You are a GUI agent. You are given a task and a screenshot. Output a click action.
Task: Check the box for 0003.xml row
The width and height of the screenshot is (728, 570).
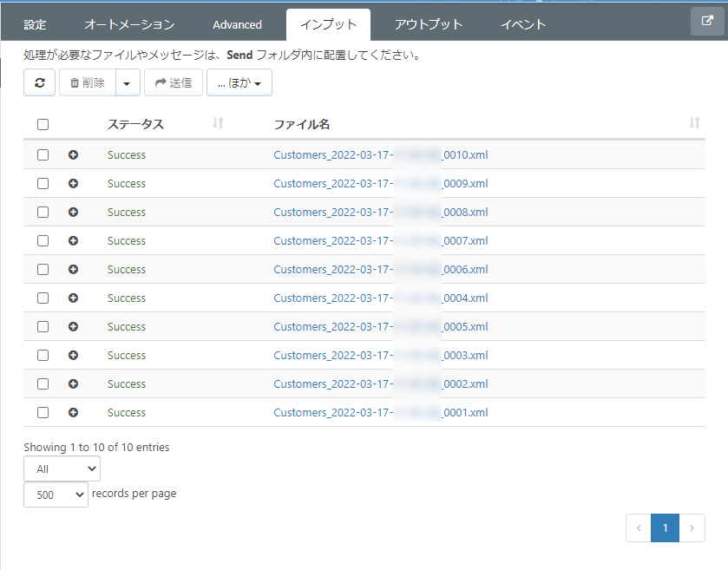pos(43,355)
